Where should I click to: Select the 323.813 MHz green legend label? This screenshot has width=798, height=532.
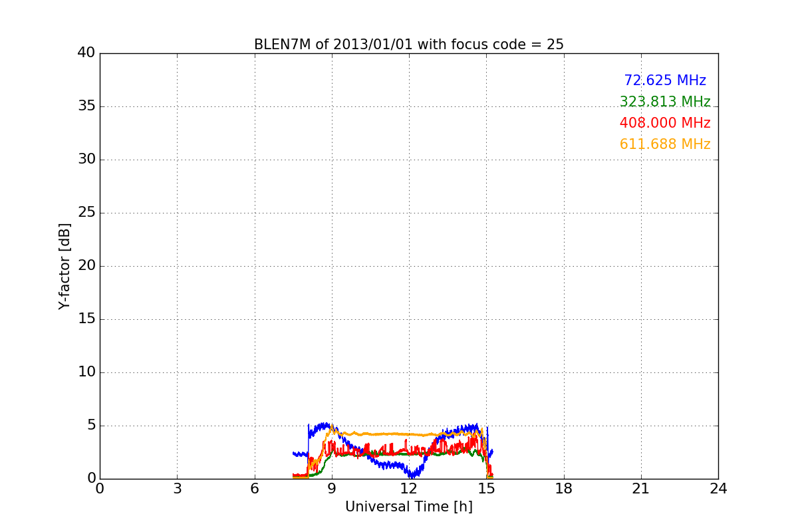(665, 102)
